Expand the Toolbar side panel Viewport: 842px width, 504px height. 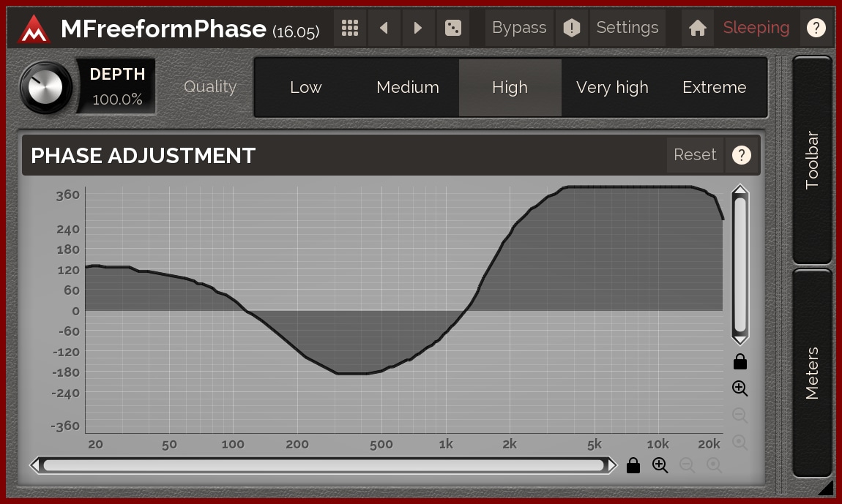pyautogui.click(x=812, y=160)
